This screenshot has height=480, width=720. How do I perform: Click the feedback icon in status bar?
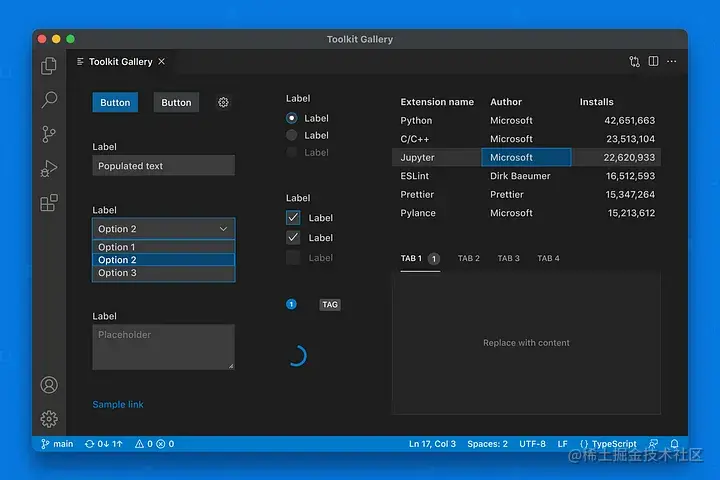[x=653, y=444]
